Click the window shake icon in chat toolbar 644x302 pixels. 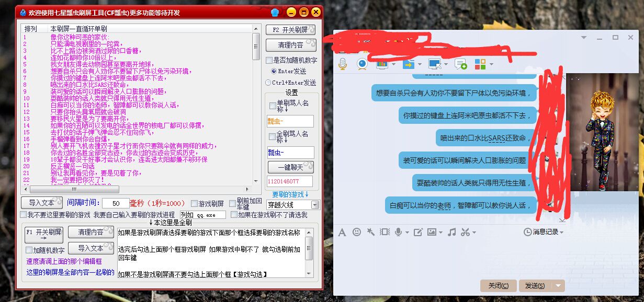click(x=385, y=232)
